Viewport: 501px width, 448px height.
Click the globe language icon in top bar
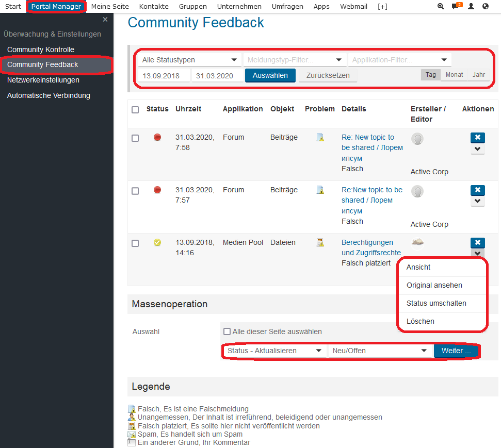(486, 6)
